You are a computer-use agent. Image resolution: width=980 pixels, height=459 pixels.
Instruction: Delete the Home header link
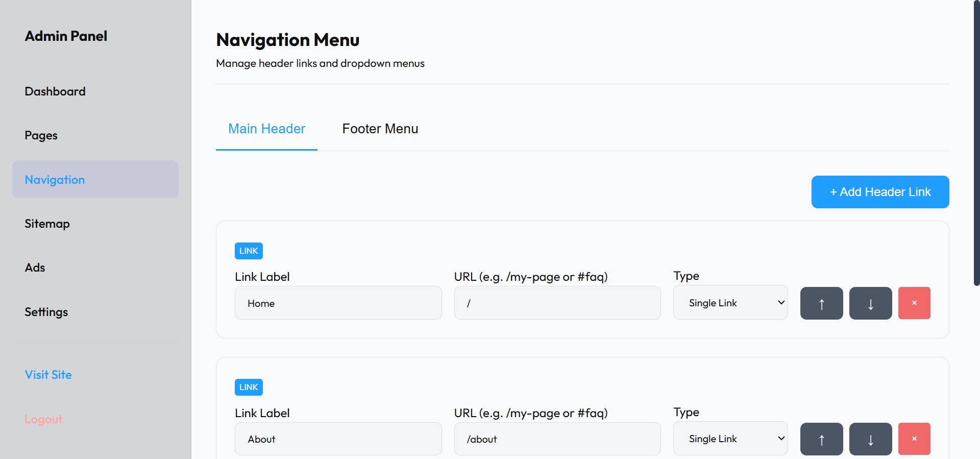click(914, 303)
